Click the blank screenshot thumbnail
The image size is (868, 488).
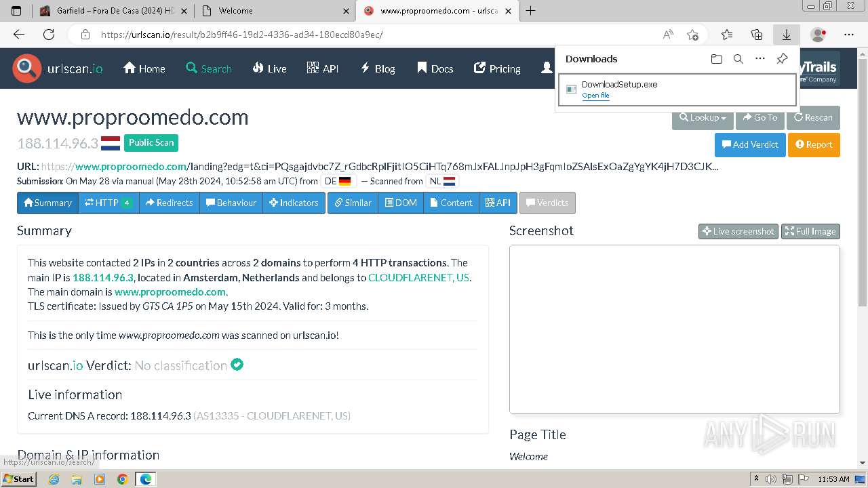click(x=675, y=329)
